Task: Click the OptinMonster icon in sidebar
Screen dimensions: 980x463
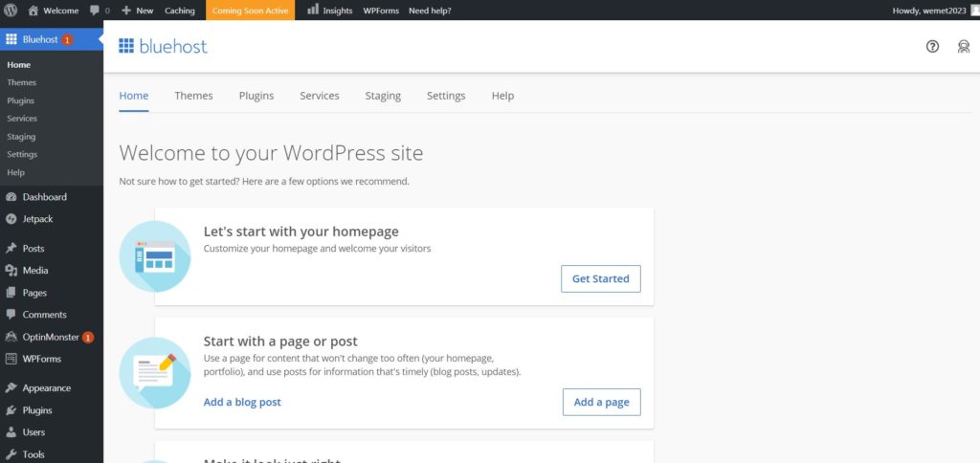Action: (x=11, y=337)
